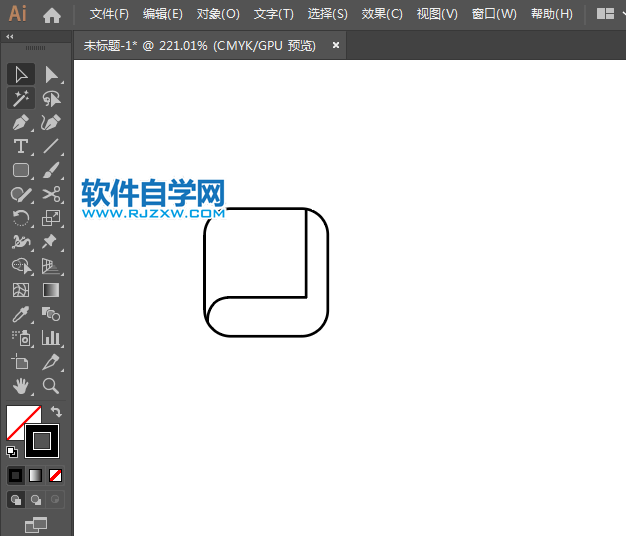
Task: Enable Draw Normal mode
Action: [x=16, y=500]
